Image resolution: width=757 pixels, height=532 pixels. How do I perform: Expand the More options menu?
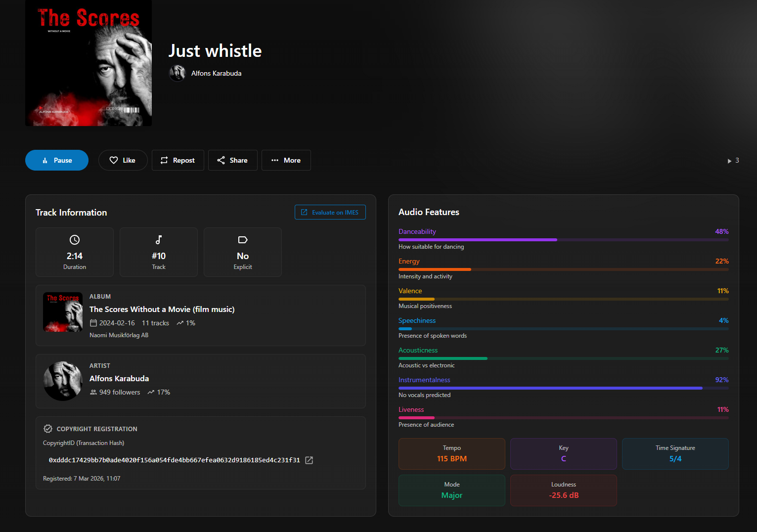[286, 160]
